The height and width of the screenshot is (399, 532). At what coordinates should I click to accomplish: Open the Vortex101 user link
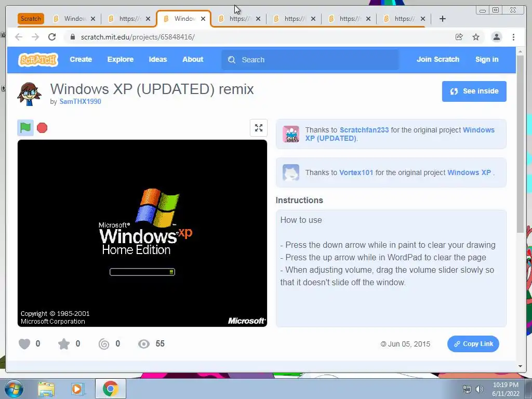[356, 172]
